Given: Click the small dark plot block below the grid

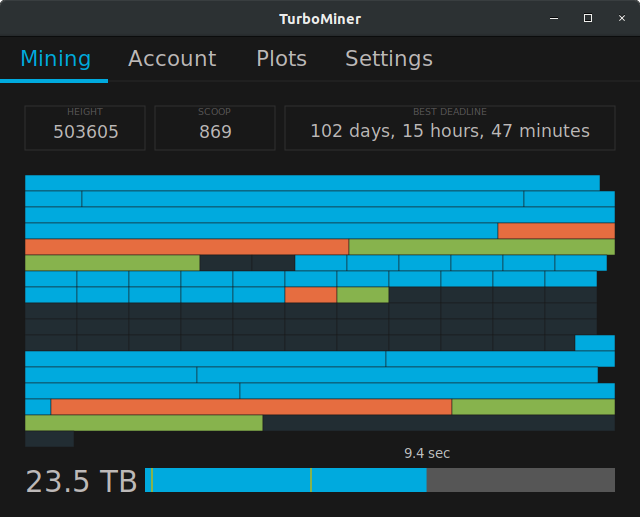Looking at the screenshot, I should 49,439.
